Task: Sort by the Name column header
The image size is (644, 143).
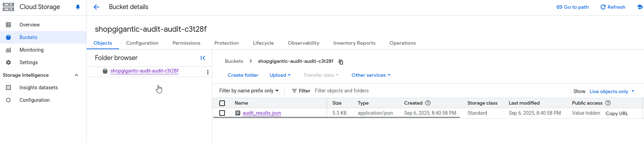Action: 241,103
